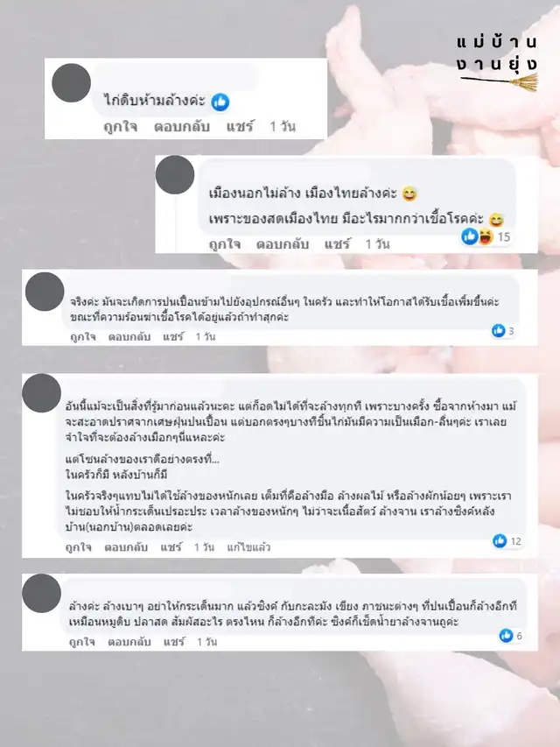Click the thumbs-up icon showing 6 likes
The image size is (560, 747).
click(507, 635)
